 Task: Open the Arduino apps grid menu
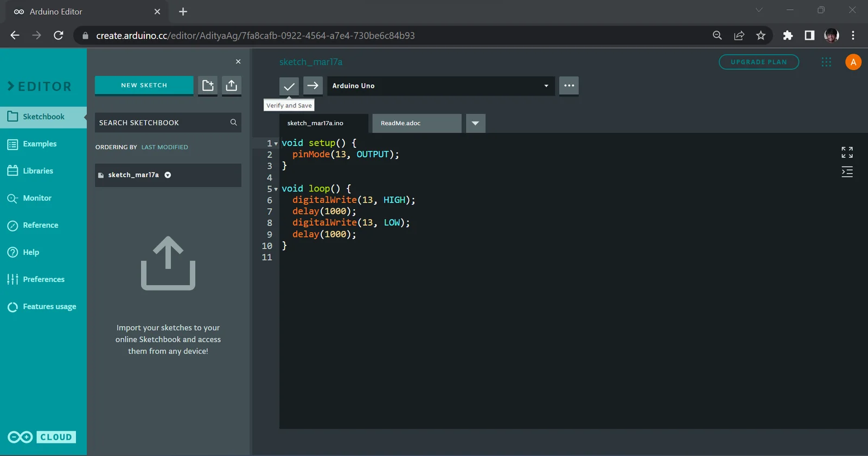pos(826,62)
